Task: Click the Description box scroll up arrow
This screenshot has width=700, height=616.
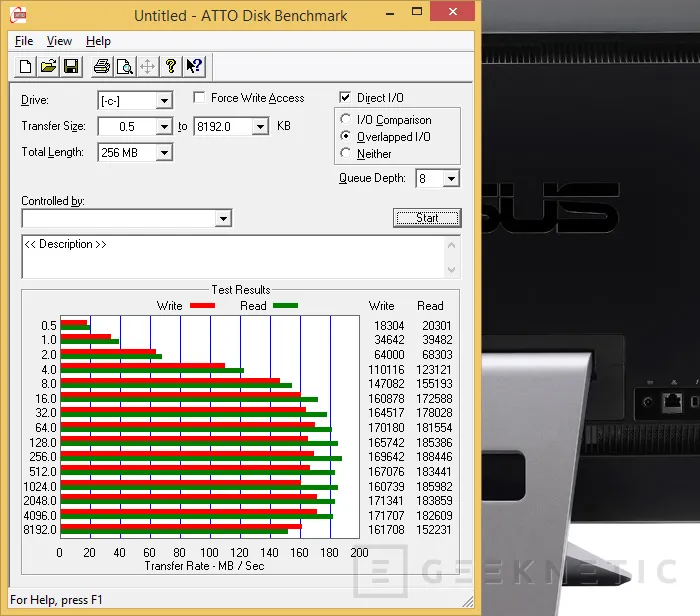Action: point(451,245)
